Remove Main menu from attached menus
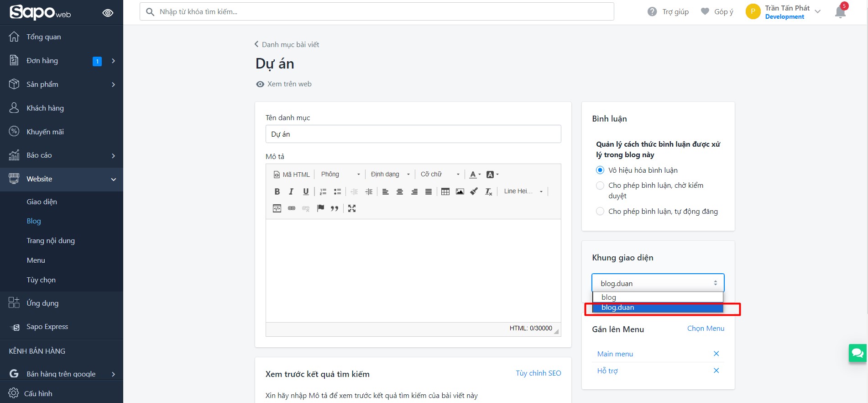 pyautogui.click(x=716, y=354)
